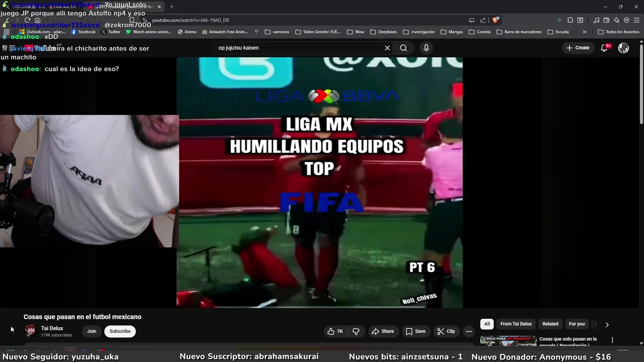The height and width of the screenshot is (362, 644).
Task: Expand the Mangas bookmark folder
Action: click(452, 32)
